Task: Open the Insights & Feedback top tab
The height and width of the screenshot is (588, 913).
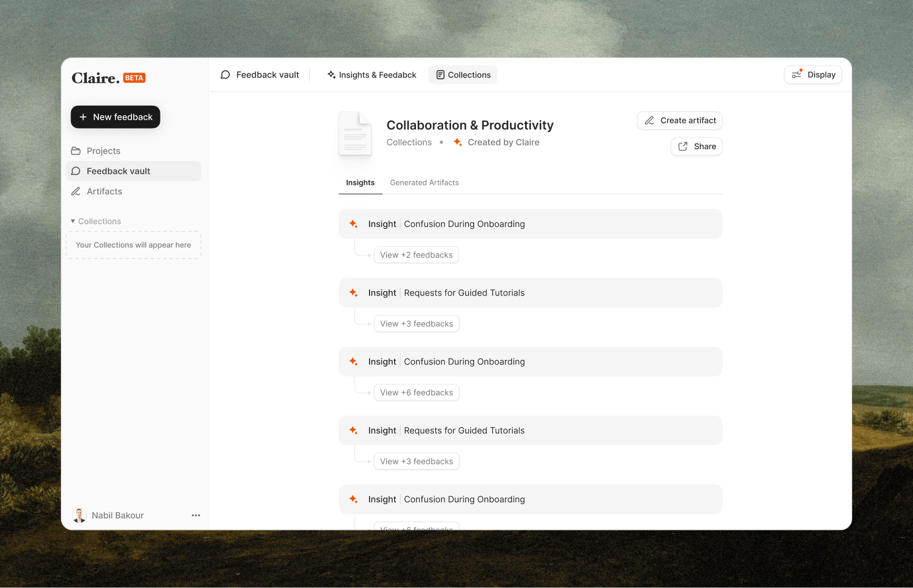Action: [372, 75]
